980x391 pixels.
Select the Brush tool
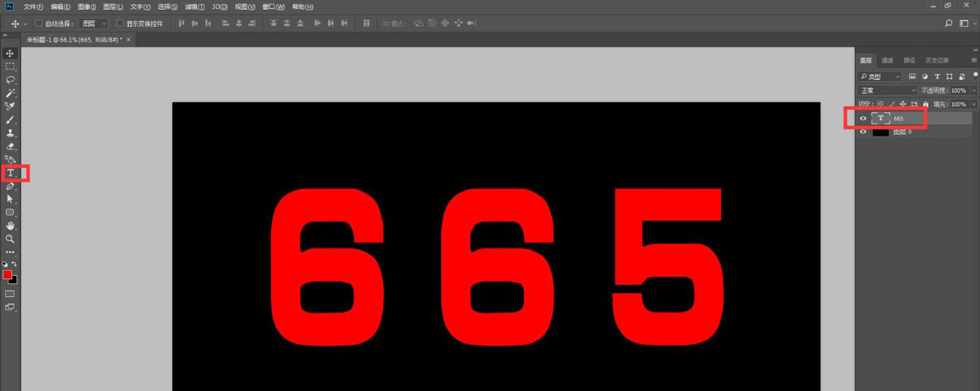click(x=11, y=119)
